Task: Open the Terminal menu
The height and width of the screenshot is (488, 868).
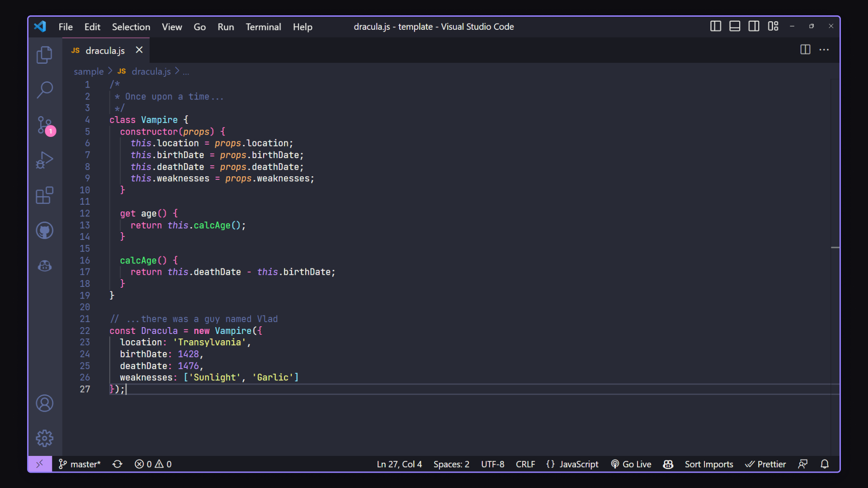Action: pos(263,27)
